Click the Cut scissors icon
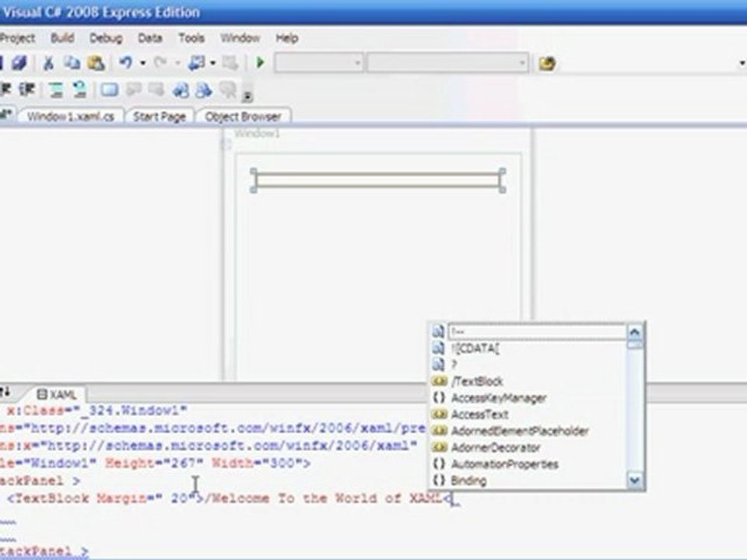 (x=47, y=63)
